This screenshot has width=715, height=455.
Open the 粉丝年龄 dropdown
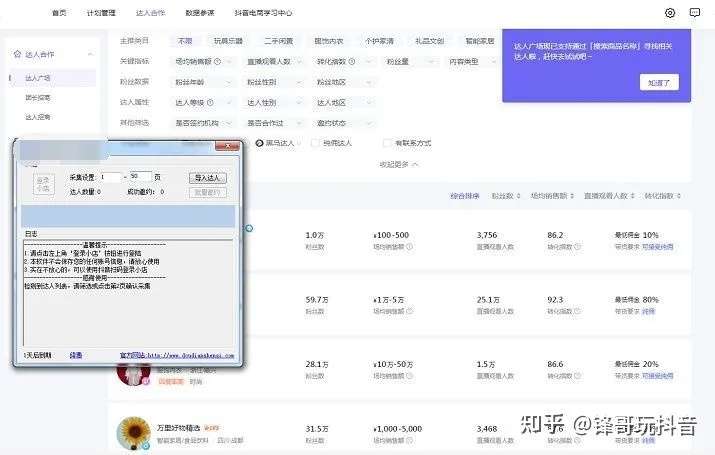pos(203,82)
